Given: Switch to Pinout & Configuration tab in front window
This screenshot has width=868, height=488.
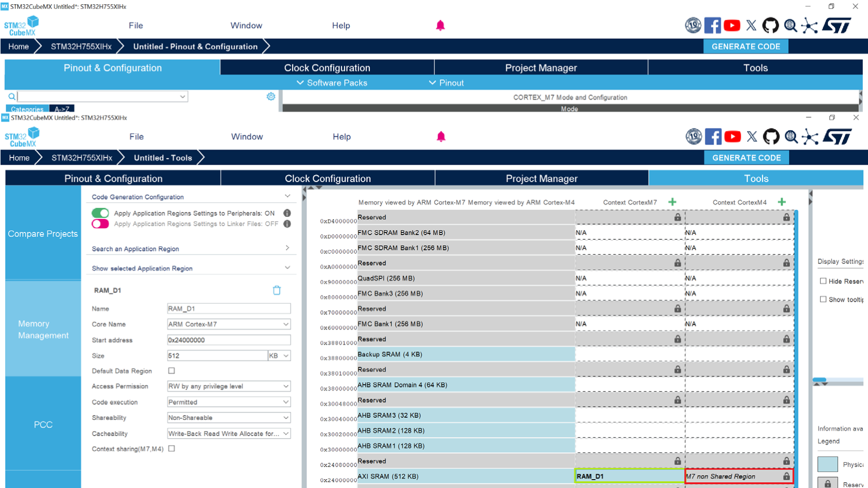Looking at the screenshot, I should 113,178.
